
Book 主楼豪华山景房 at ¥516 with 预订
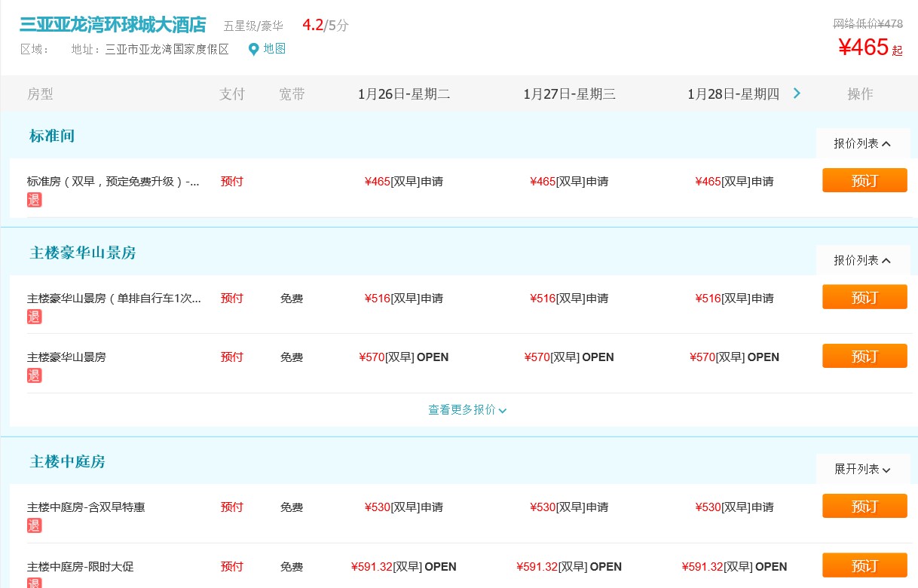coord(864,298)
